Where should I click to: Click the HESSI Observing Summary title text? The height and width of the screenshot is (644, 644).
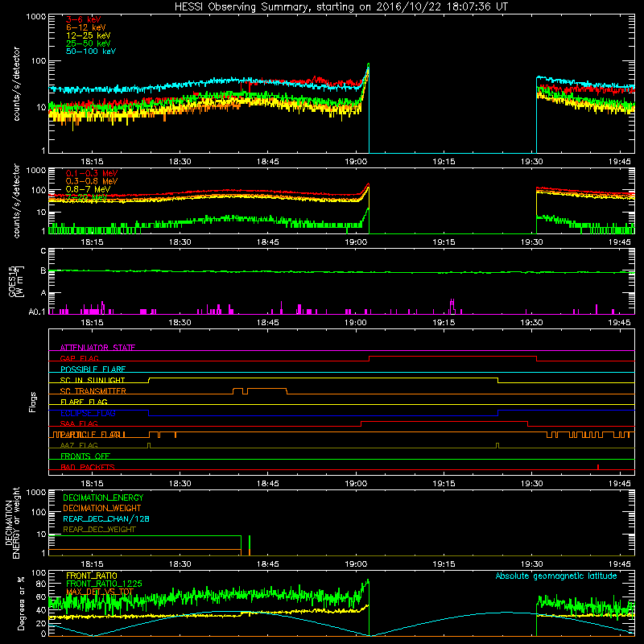coord(341,7)
